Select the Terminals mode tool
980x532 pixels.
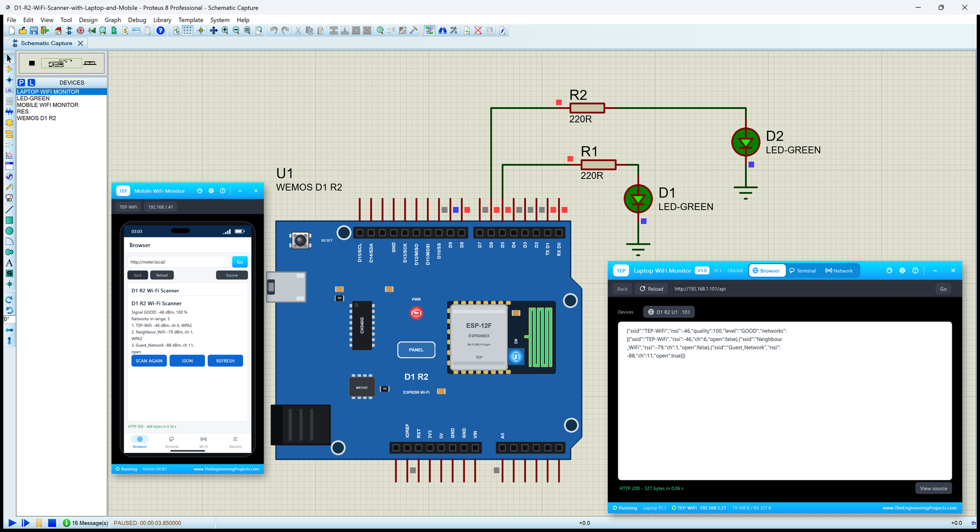pos(9,133)
